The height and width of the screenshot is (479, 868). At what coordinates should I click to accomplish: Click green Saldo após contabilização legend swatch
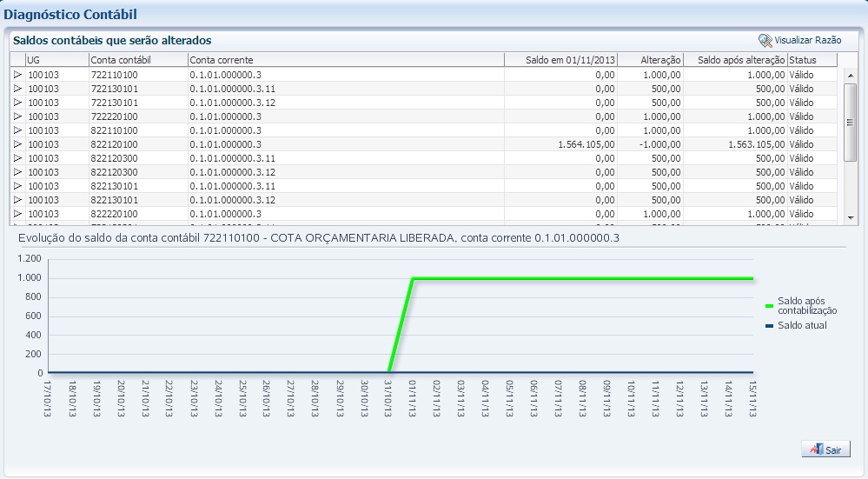[769, 305]
